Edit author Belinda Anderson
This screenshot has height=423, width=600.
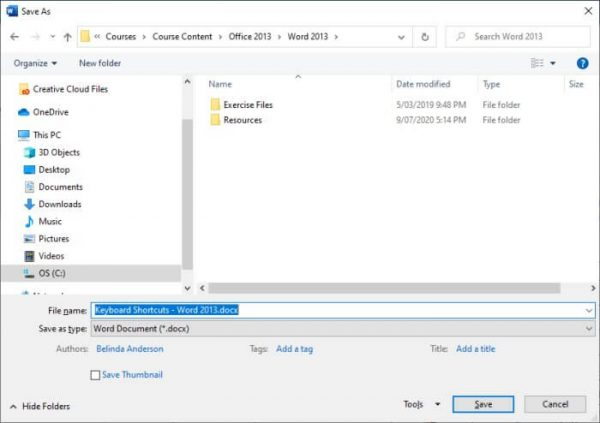130,349
